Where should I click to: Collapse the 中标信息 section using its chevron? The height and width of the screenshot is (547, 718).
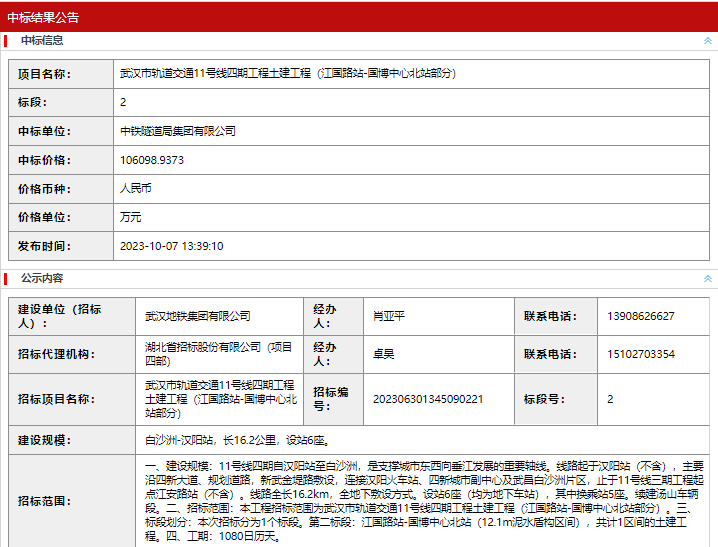[x=708, y=41]
